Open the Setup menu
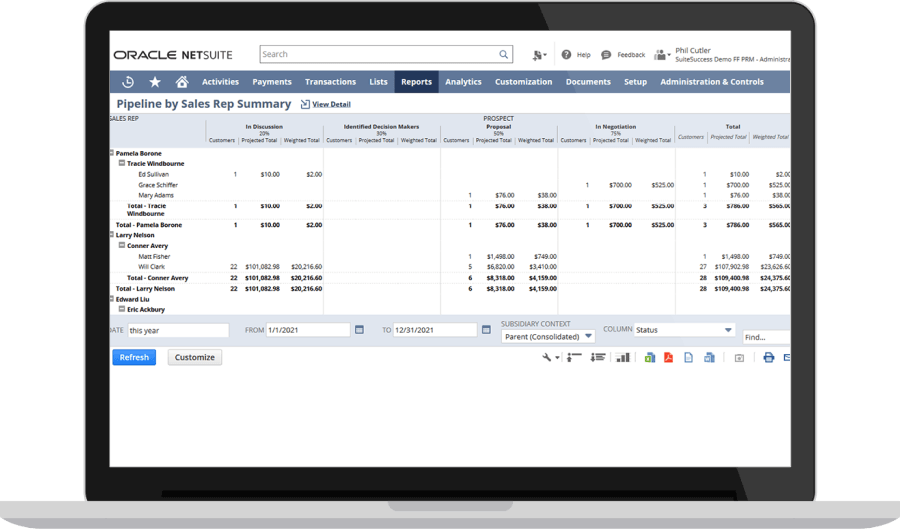 [635, 82]
